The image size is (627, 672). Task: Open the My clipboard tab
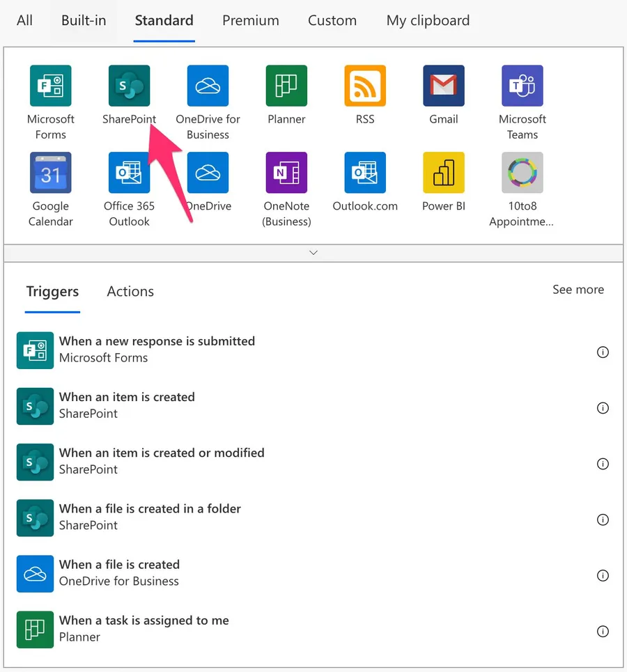pos(428,21)
